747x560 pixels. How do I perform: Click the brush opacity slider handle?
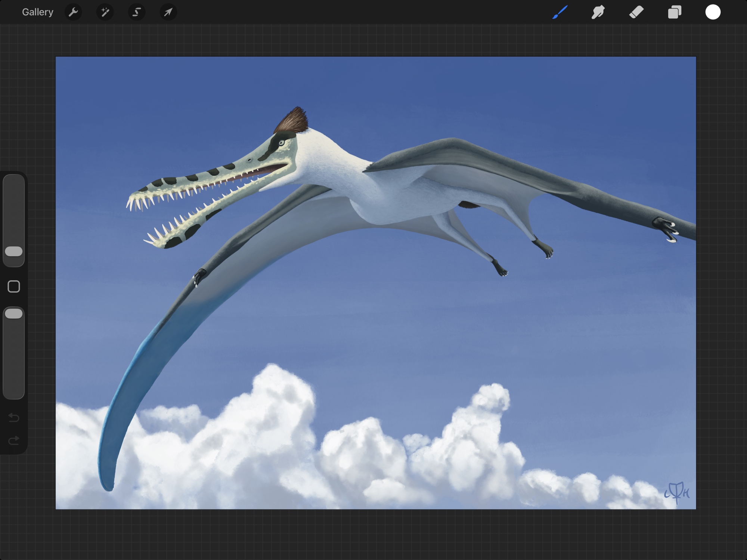14,313
